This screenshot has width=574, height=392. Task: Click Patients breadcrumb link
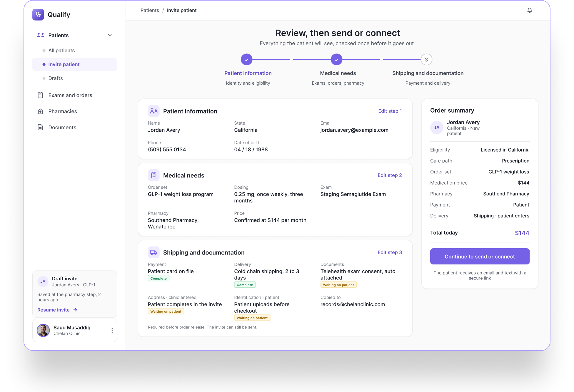[x=150, y=10]
